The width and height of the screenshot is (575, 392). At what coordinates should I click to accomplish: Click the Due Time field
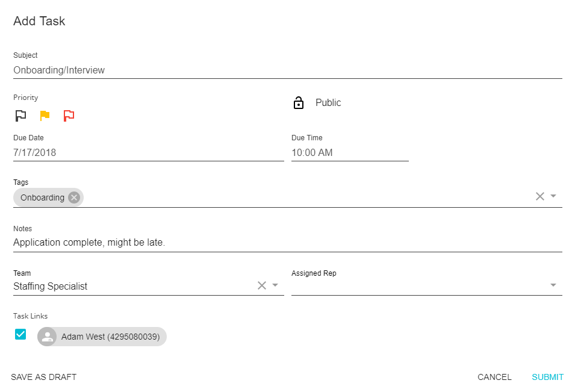click(349, 153)
